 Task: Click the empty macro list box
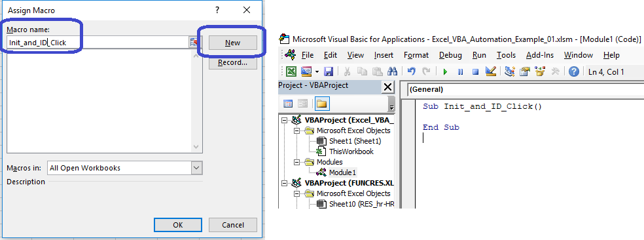[99, 101]
